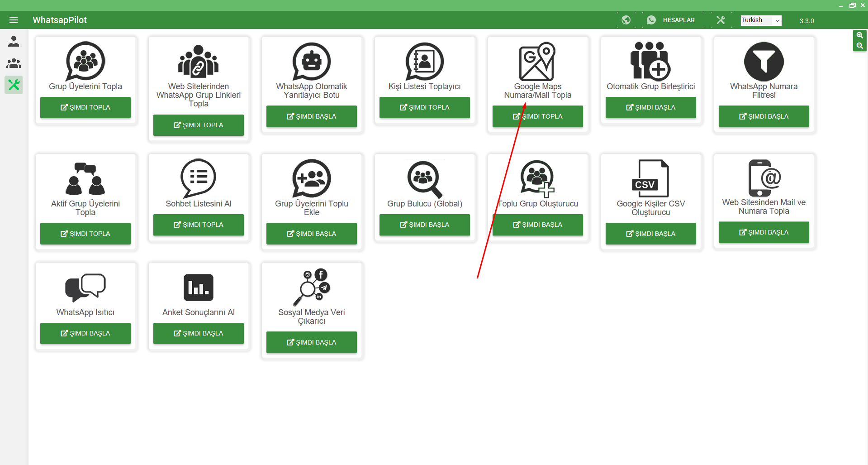The image size is (868, 465).
Task: Click the WhatsapPilot title text
Action: pyautogui.click(x=60, y=20)
